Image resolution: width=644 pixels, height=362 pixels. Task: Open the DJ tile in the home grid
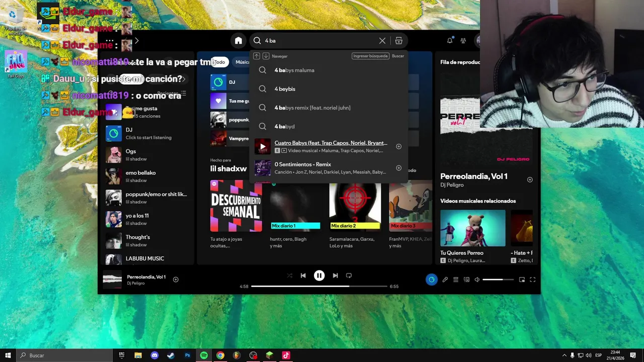230,82
